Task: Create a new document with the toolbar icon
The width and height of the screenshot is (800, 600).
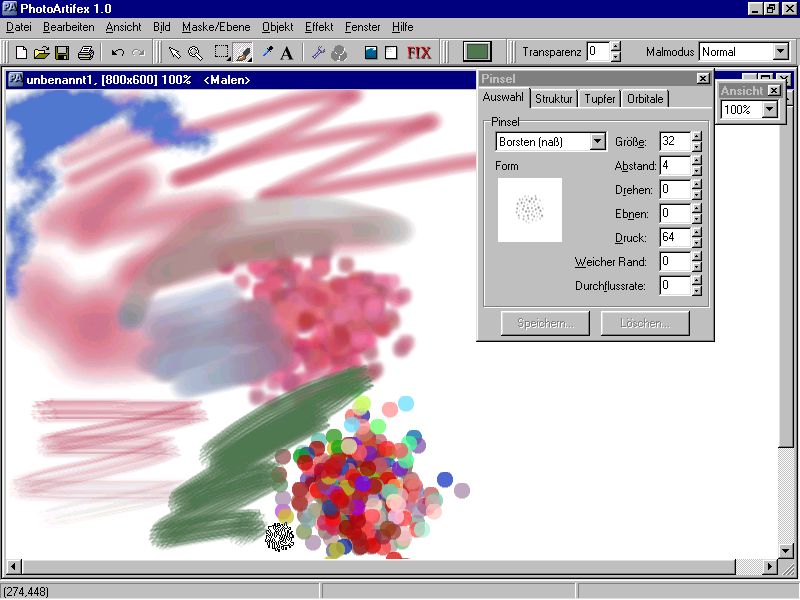Action: 21,52
